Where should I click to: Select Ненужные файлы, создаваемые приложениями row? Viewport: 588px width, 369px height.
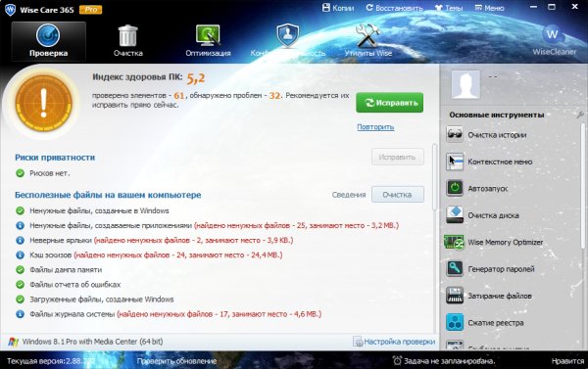207,225
